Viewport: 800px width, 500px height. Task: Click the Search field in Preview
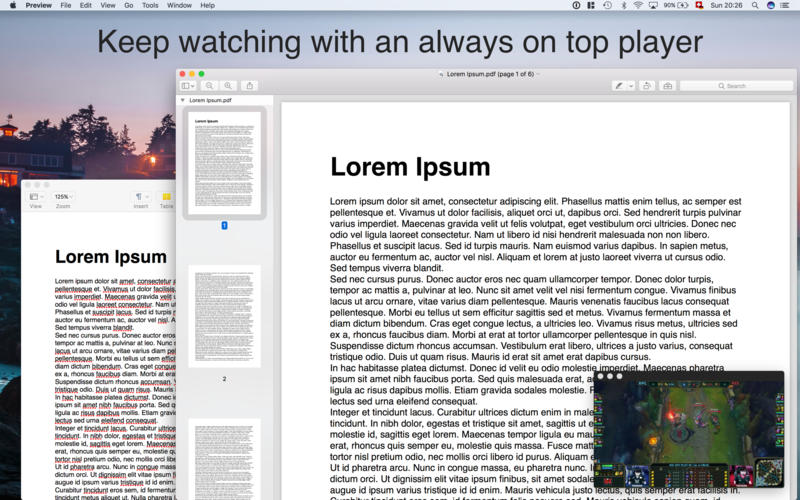click(736, 86)
